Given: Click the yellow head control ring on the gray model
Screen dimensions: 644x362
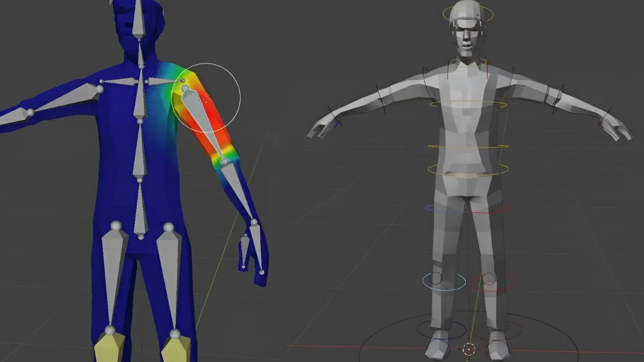Looking at the screenshot, I should [x=468, y=13].
